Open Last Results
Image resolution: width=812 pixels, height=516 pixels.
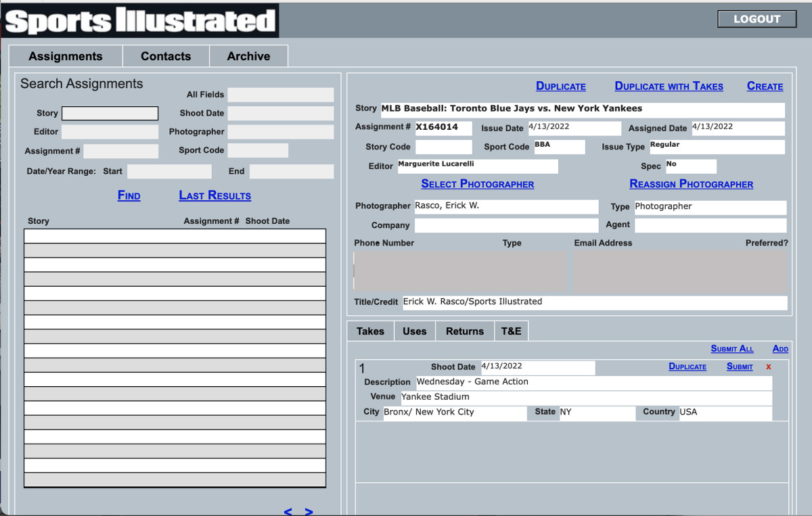(x=215, y=195)
